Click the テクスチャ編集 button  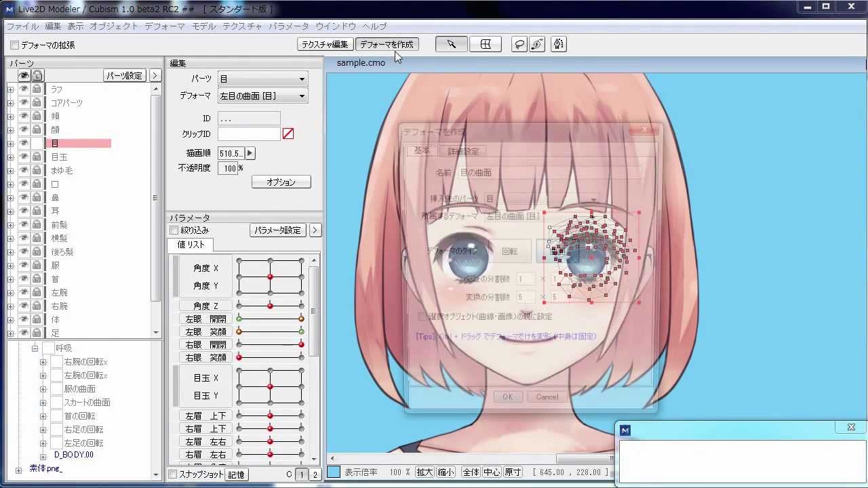click(x=325, y=45)
